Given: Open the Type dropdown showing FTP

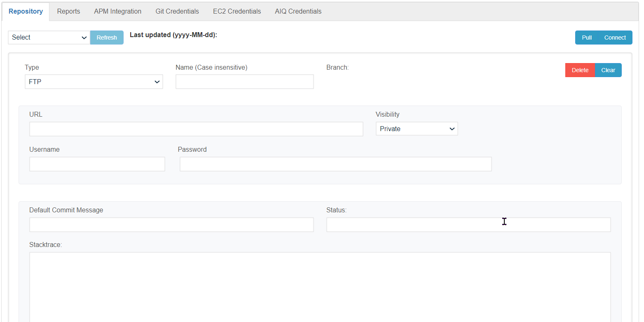Looking at the screenshot, I should (x=94, y=81).
